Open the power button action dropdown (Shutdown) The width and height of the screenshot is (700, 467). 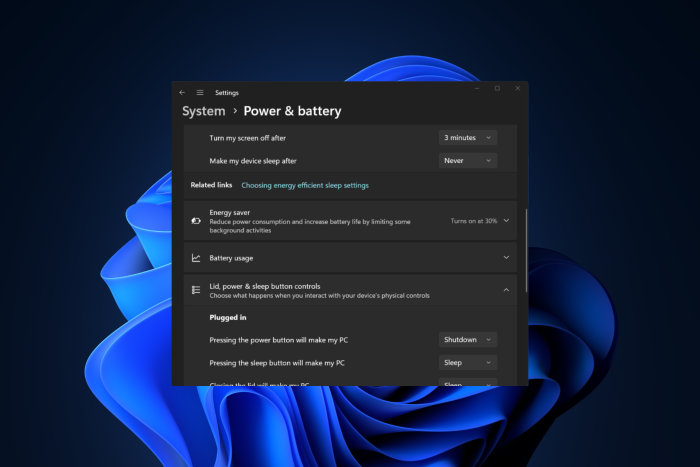[x=468, y=340]
